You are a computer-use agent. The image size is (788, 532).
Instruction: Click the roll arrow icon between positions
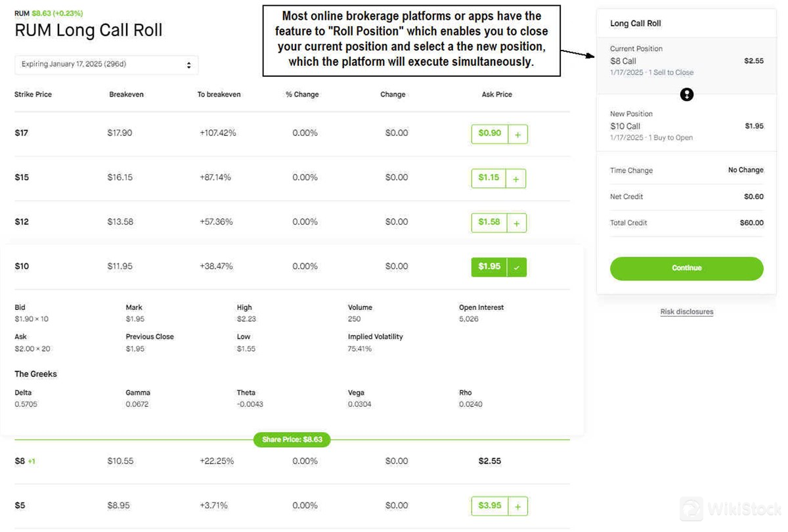pos(686,95)
